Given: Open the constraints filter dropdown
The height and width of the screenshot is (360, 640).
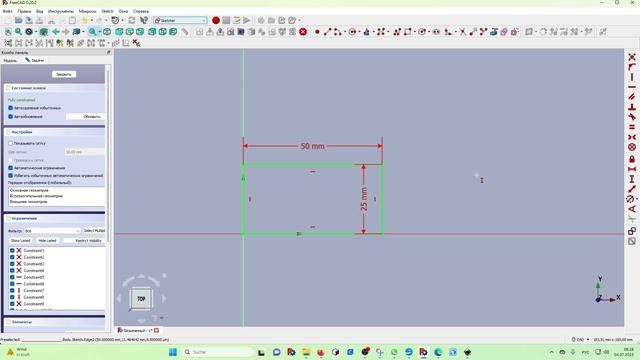Looking at the screenshot, I should [x=52, y=231].
